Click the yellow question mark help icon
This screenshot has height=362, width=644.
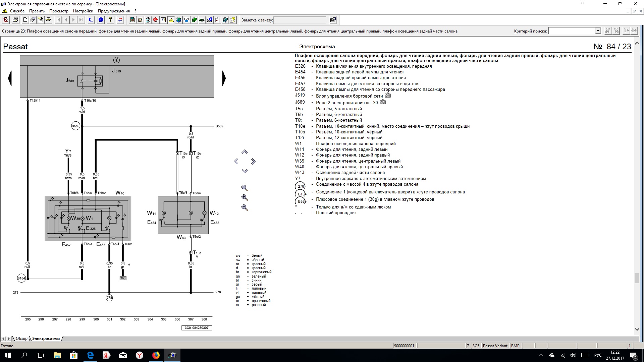coord(110,20)
